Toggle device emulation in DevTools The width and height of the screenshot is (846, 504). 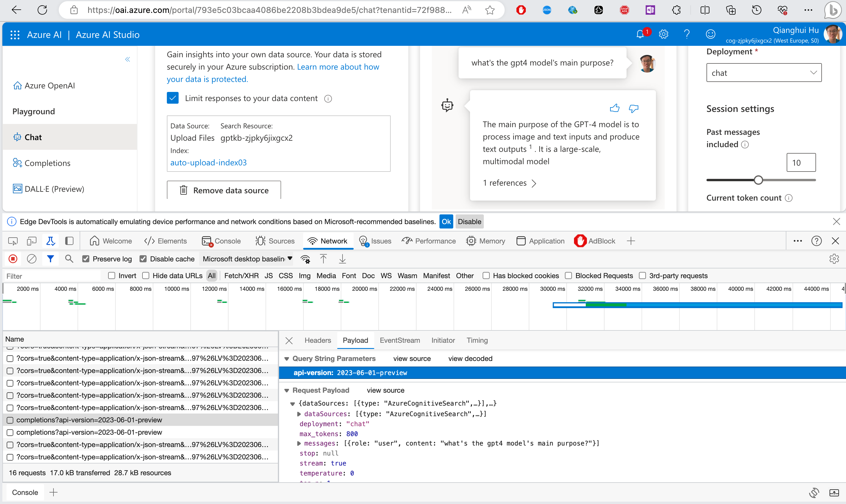click(31, 241)
